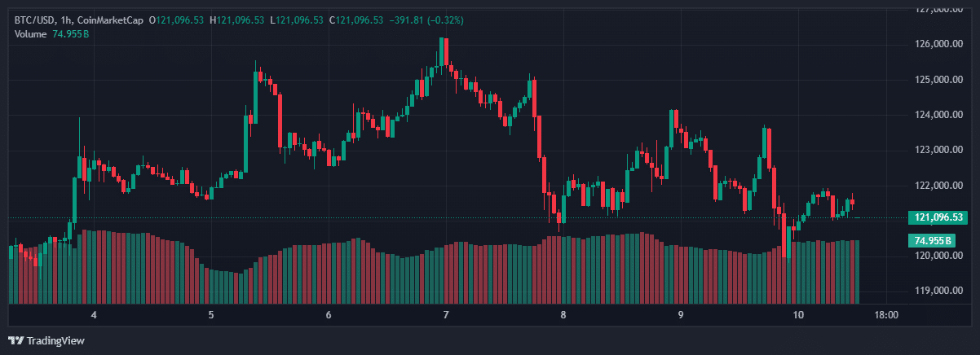Click date label 9 on time axis
The image size is (980, 355).
681,315
